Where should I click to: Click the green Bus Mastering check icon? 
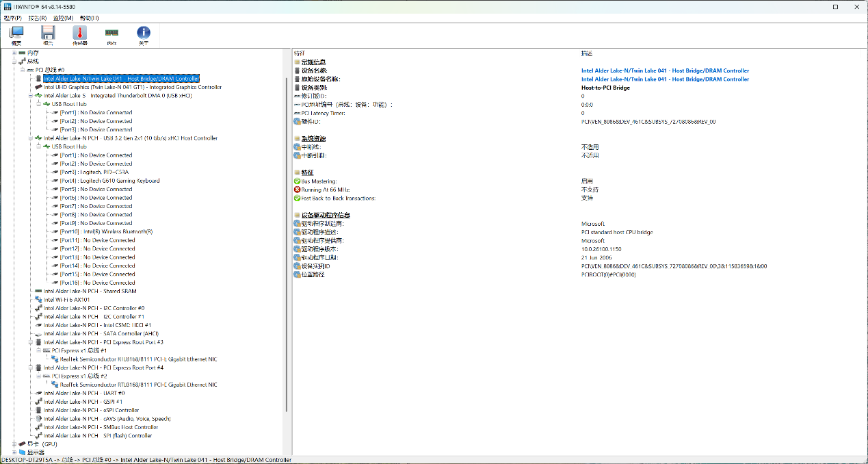[297, 181]
